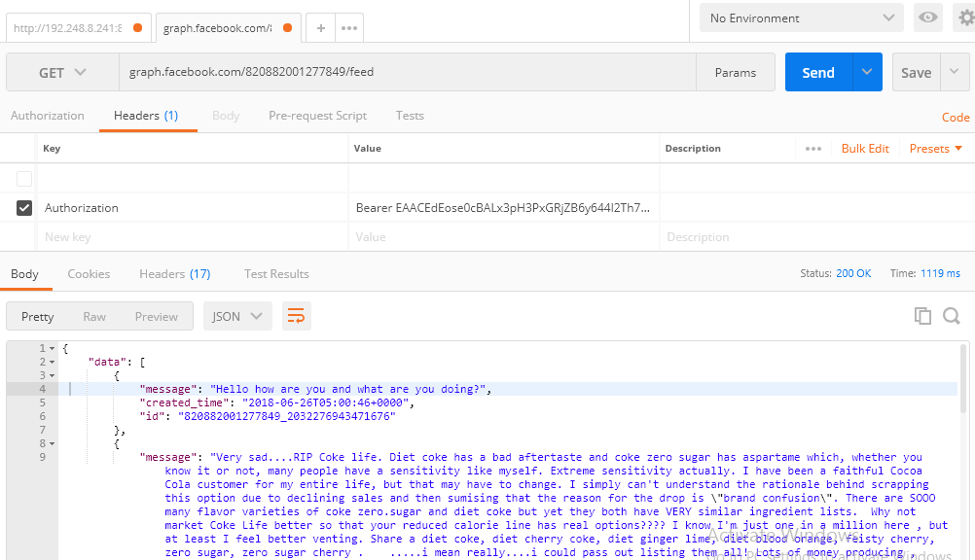Open the No Environment dropdown
The image size is (975, 560).
(802, 18)
